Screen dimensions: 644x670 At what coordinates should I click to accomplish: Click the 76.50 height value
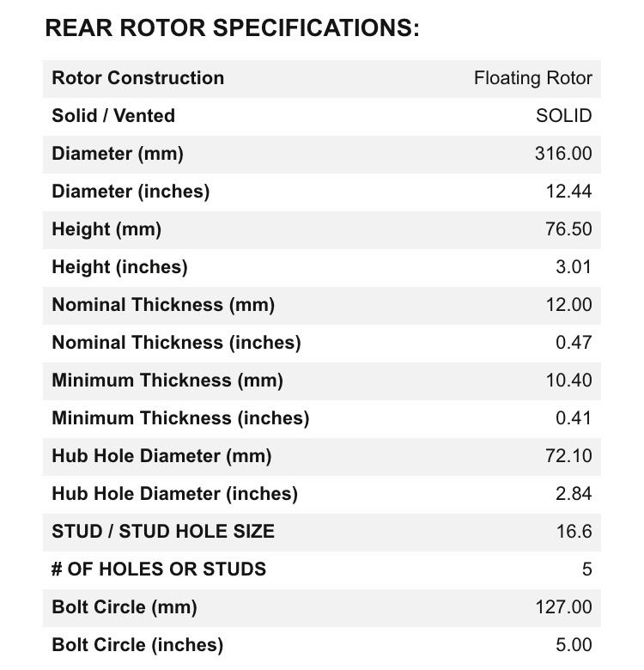point(568,229)
